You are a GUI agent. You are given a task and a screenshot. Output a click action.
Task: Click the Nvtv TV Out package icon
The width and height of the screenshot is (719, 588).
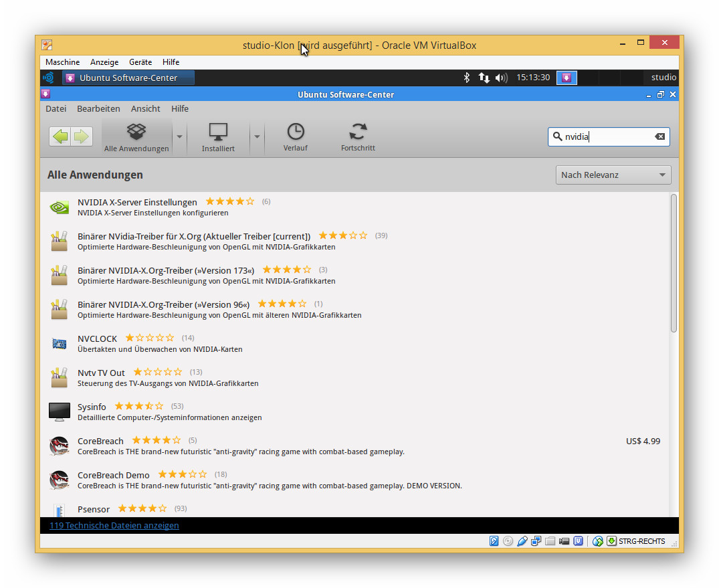tap(59, 378)
